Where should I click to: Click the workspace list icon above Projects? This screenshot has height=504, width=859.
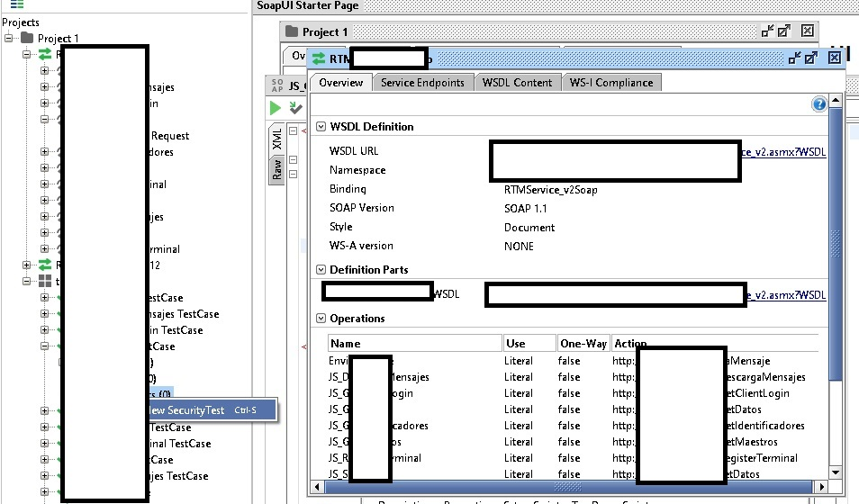[x=17, y=4]
